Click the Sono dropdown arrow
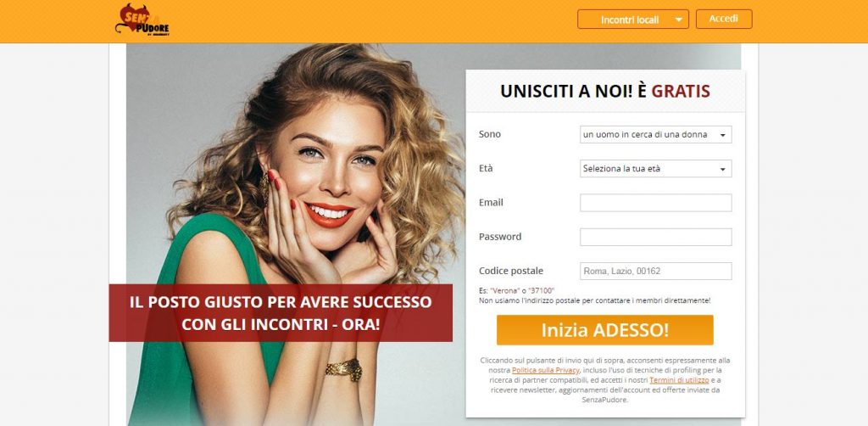The width and height of the screenshot is (868, 426). [x=722, y=135]
